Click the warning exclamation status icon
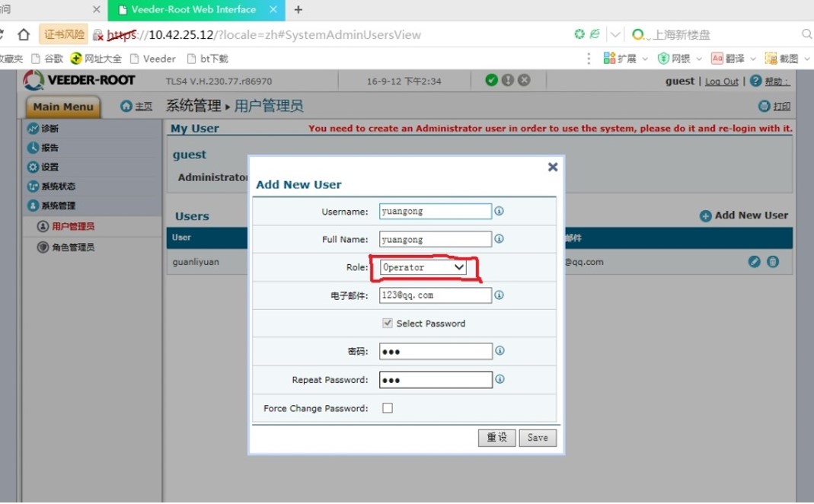Image resolution: width=814 pixels, height=504 pixels. [x=508, y=81]
